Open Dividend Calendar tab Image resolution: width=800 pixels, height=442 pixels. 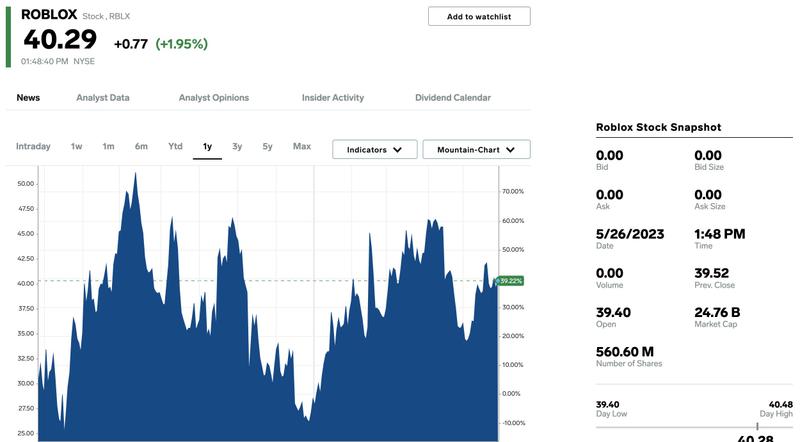tap(453, 97)
